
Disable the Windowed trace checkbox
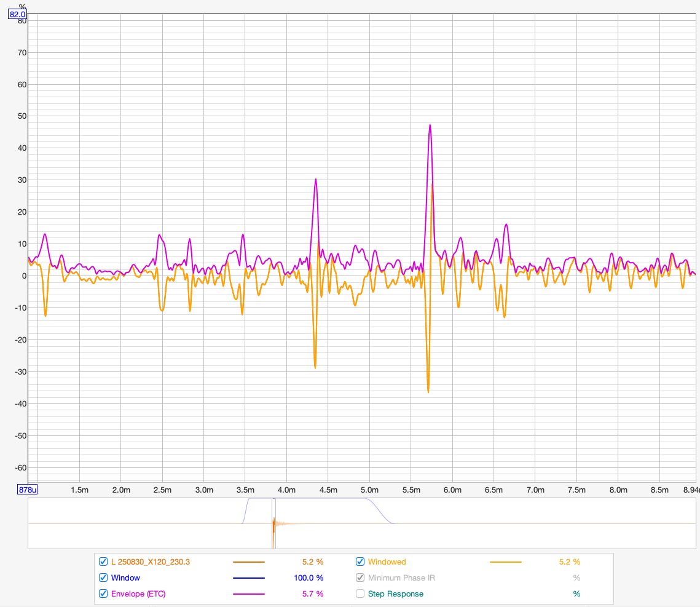point(360,561)
